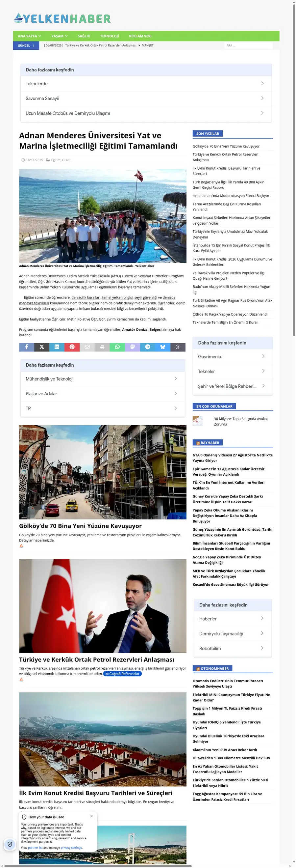Image resolution: width=296 pixels, height=868 pixels.
Task: Open 'privacy settings' link
Action: (71, 848)
